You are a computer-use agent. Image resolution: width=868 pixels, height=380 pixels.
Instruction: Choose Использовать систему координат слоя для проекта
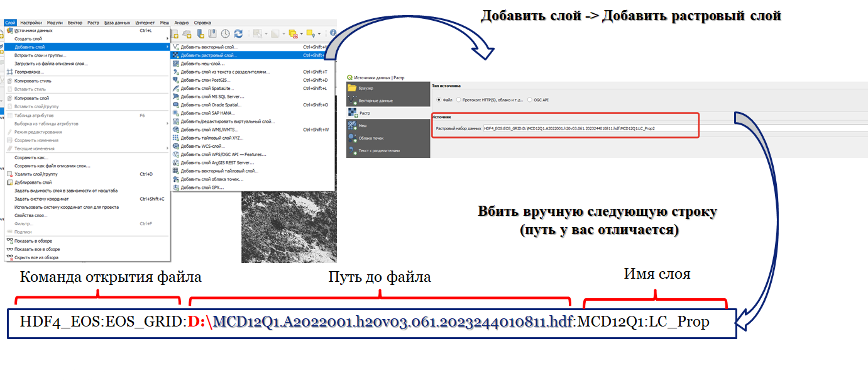point(87,206)
